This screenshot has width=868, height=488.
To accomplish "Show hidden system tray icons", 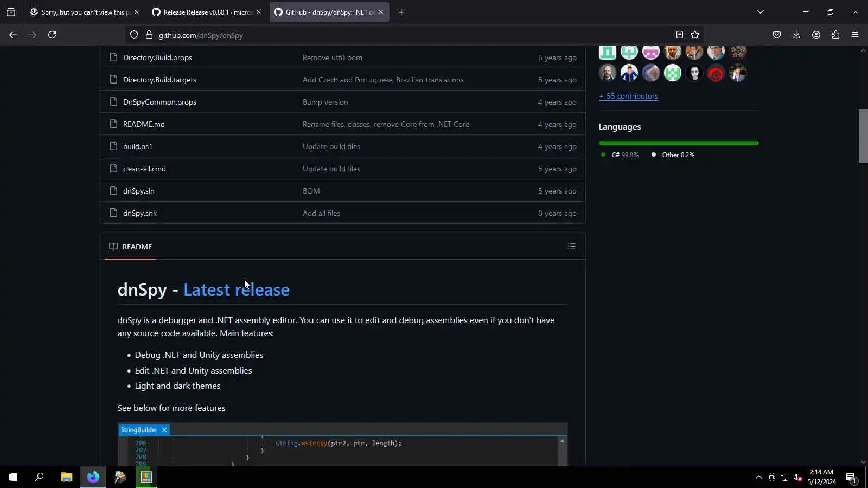I will coord(758,477).
